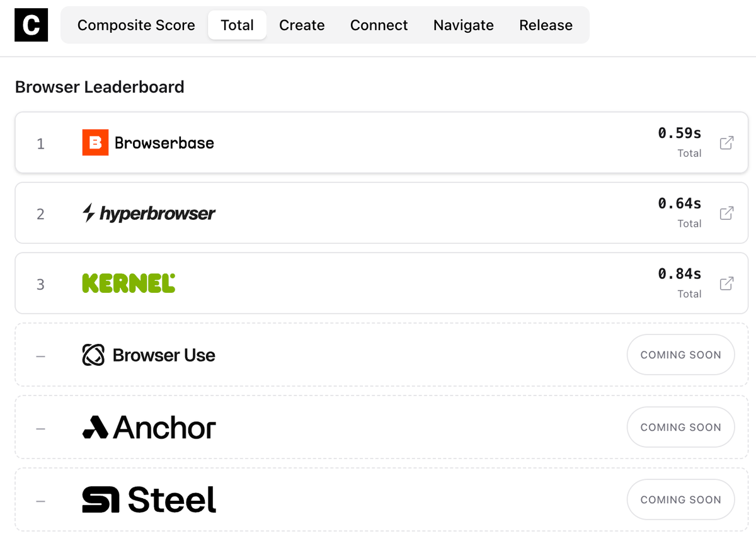Select the Connect tab
Image resolution: width=756 pixels, height=546 pixels.
pyautogui.click(x=379, y=25)
